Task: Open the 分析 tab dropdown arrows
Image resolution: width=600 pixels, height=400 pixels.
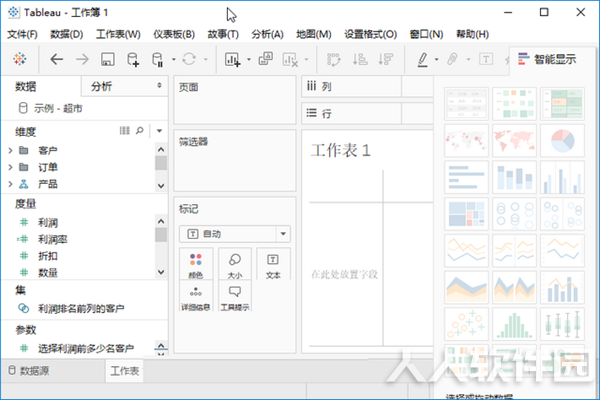Action: (x=159, y=86)
